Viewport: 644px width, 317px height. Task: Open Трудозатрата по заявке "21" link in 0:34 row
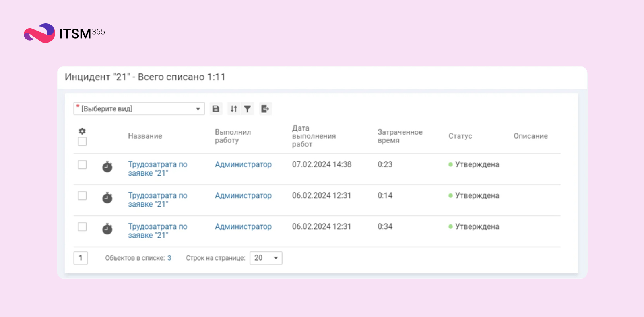click(x=158, y=231)
